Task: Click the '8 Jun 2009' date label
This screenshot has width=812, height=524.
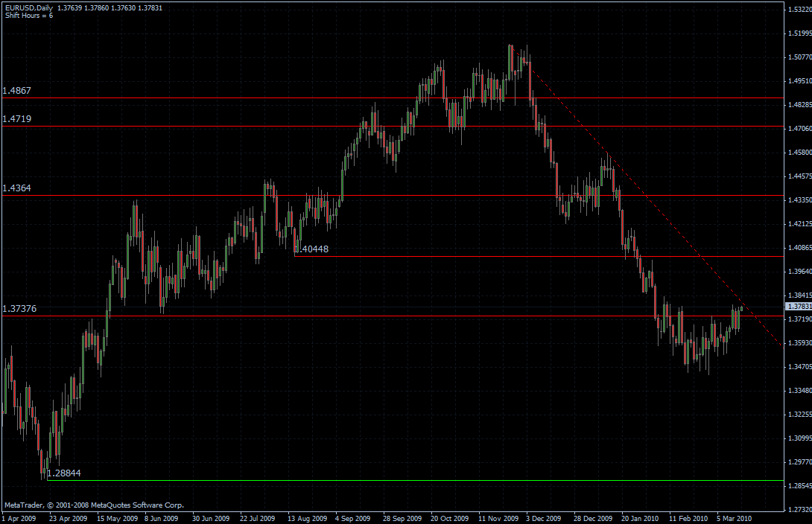Action: pos(161,518)
